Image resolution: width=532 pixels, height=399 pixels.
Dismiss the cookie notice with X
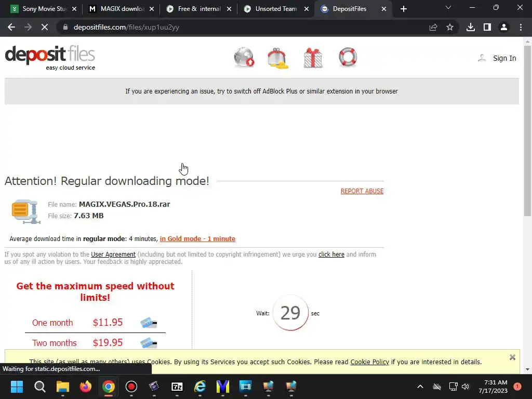coord(512,357)
